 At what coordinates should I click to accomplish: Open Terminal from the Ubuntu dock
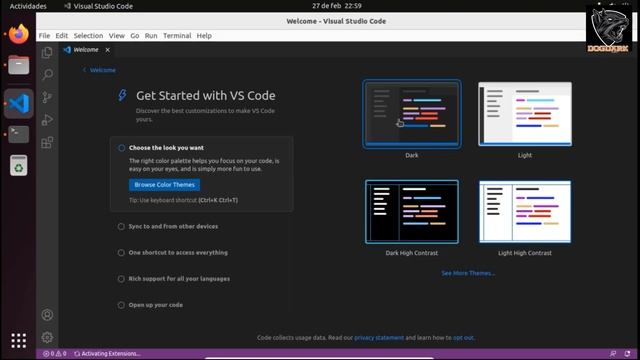tap(19, 134)
